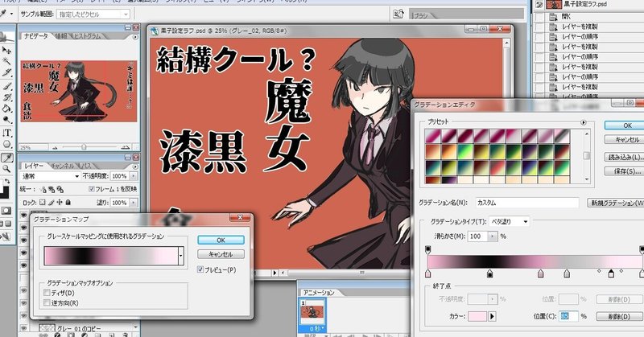Enable the Reverse (逆方向) checkbox

click(x=47, y=303)
